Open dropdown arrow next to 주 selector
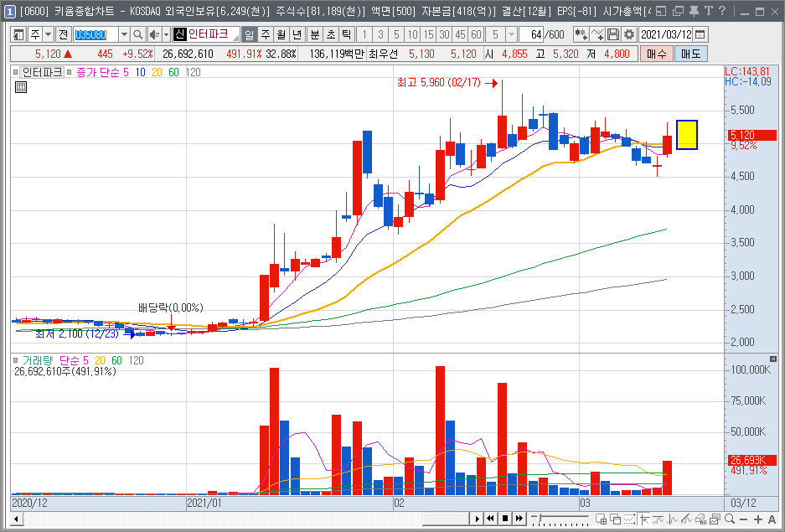The width and height of the screenshot is (785, 532). (x=48, y=34)
